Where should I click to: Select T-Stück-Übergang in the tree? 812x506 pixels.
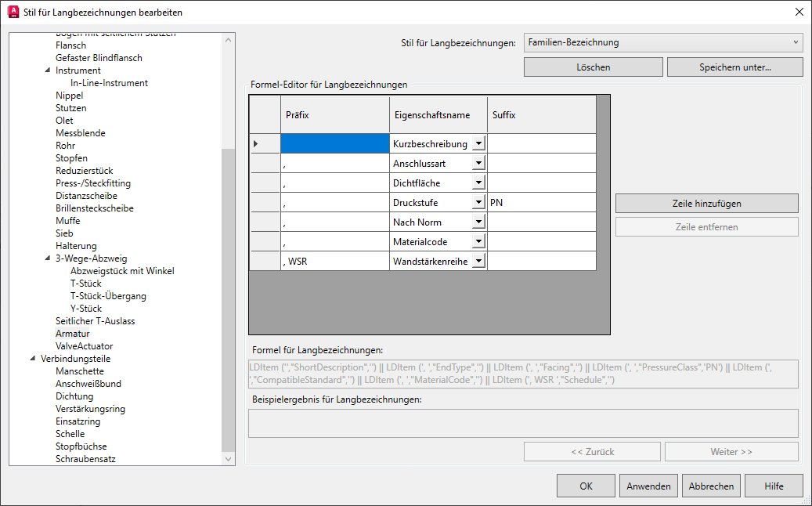pyautogui.click(x=108, y=296)
